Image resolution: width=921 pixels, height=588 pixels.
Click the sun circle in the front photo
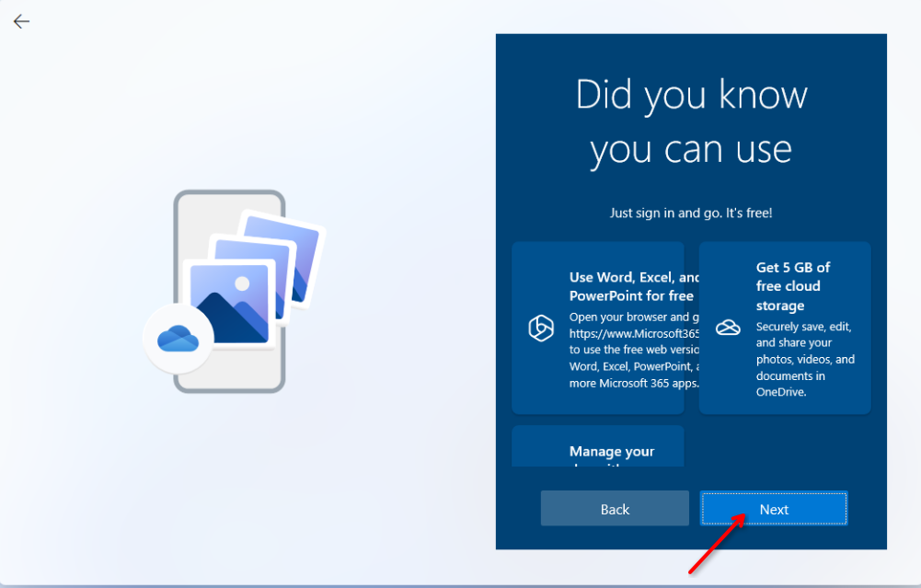pyautogui.click(x=242, y=282)
